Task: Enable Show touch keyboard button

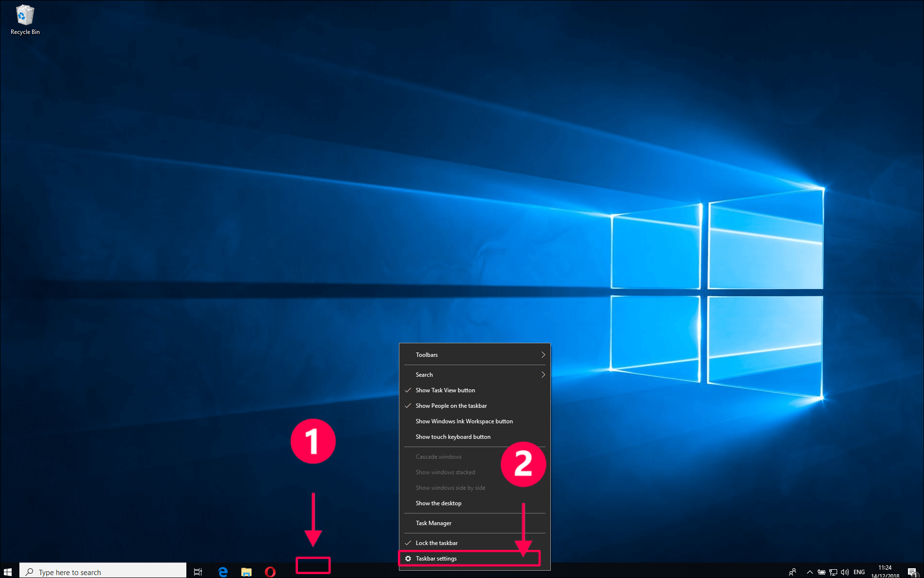Action: [475, 437]
